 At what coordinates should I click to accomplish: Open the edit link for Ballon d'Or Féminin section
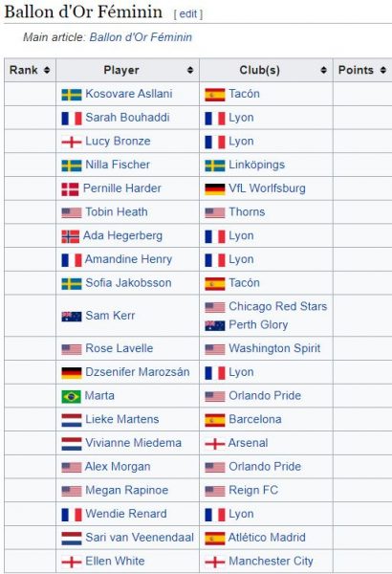188,14
